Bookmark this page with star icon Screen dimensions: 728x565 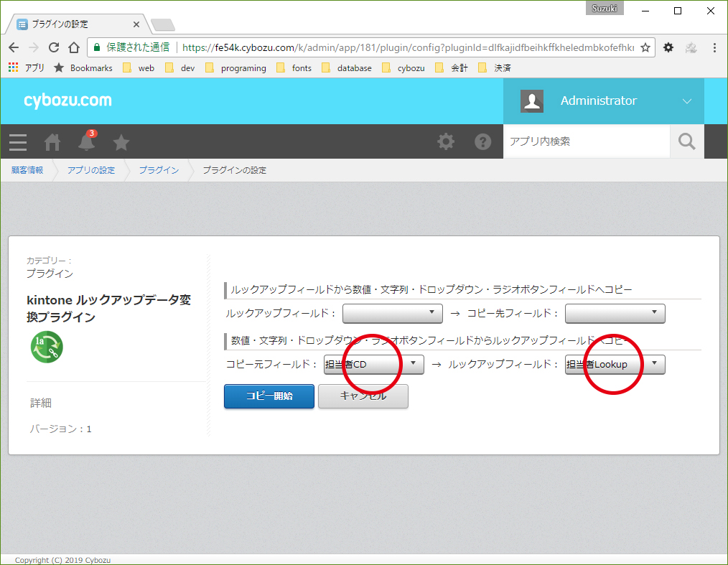point(645,47)
